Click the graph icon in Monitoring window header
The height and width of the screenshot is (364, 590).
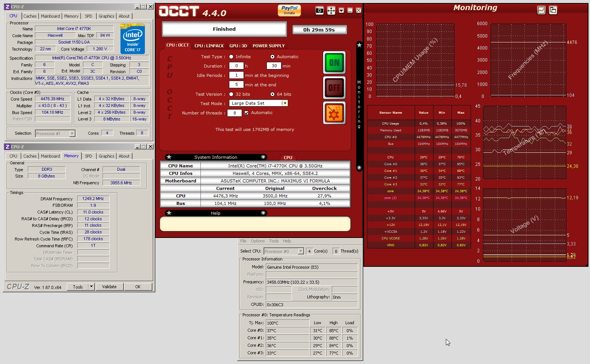click(541, 10)
